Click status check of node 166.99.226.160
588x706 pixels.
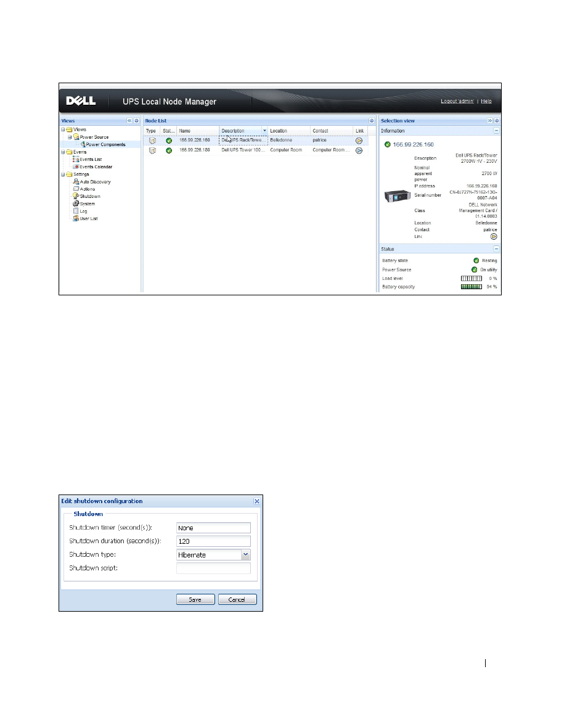[x=169, y=141]
